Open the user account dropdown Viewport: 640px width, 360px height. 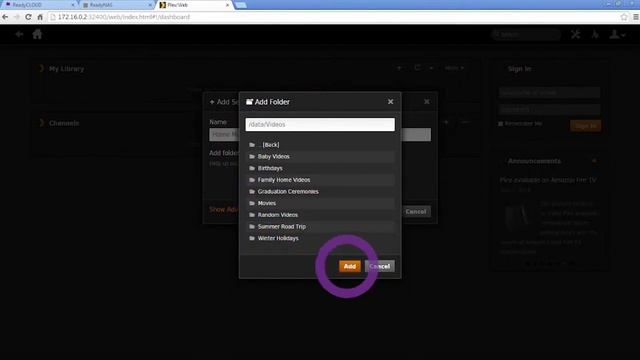pos(617,34)
